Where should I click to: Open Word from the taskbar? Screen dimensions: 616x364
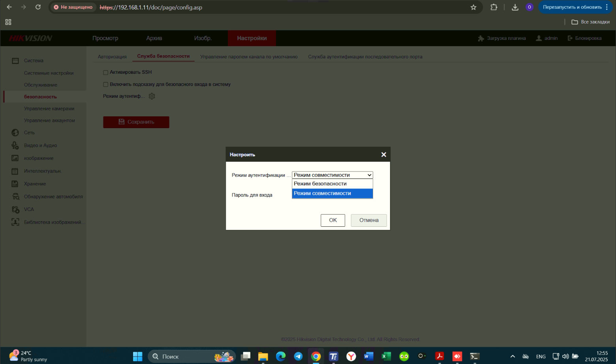coord(369,357)
